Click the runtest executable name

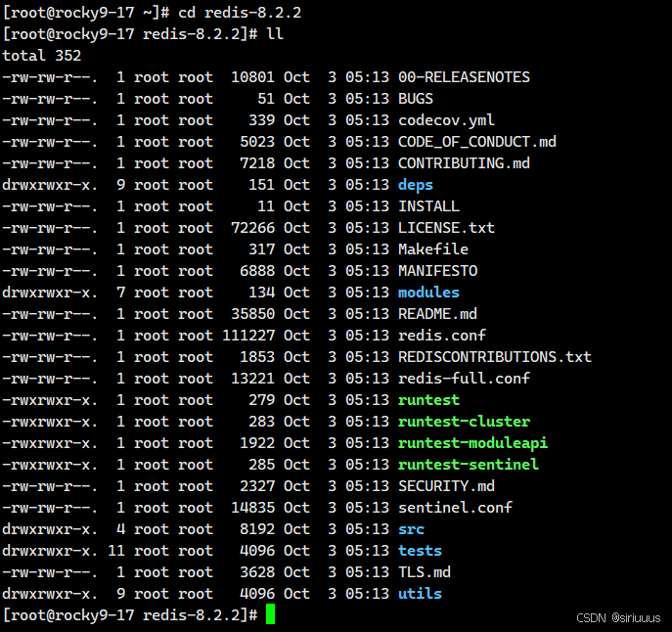click(x=428, y=400)
